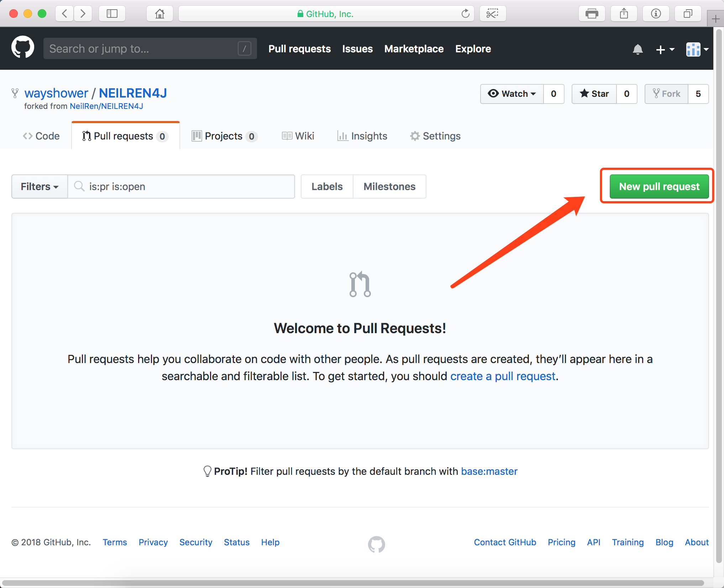This screenshot has height=588, width=724.
Task: Click the slash shortcut key icon in search
Action: 245,48
